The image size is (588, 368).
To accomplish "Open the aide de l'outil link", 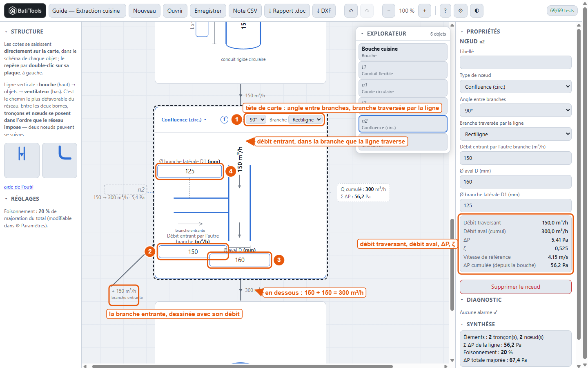I will tap(19, 187).
